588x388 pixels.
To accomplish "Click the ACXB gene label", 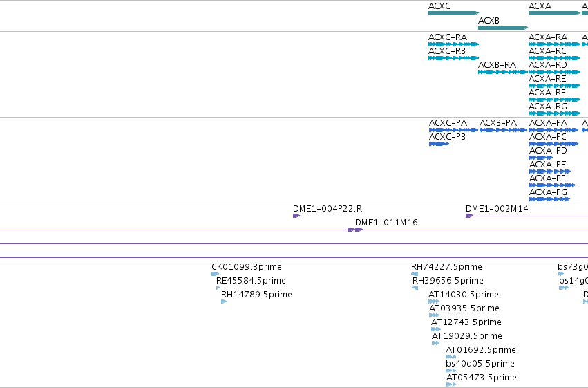I will pyautogui.click(x=489, y=21).
